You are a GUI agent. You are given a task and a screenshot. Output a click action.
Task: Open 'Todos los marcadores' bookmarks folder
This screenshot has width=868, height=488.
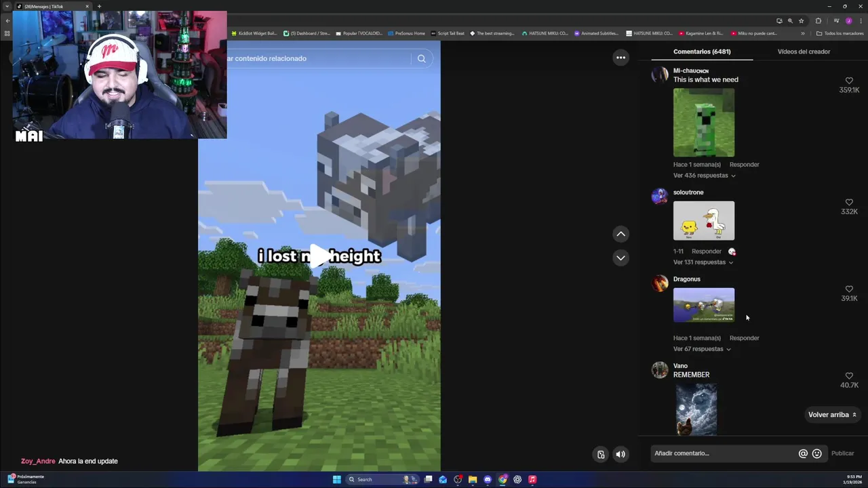(839, 33)
